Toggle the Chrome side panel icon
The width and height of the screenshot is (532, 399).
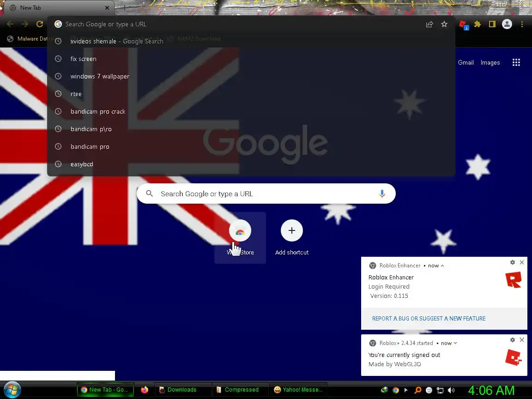click(x=492, y=24)
